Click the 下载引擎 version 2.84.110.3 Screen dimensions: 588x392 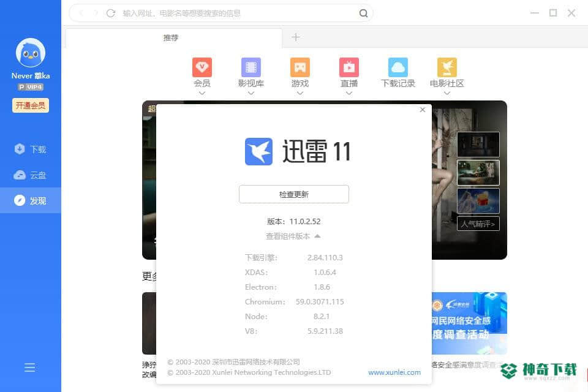tap(325, 258)
